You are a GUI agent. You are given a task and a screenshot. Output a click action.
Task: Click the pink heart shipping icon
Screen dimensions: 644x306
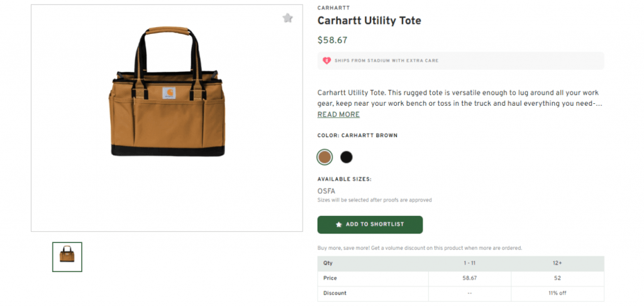[x=326, y=61]
